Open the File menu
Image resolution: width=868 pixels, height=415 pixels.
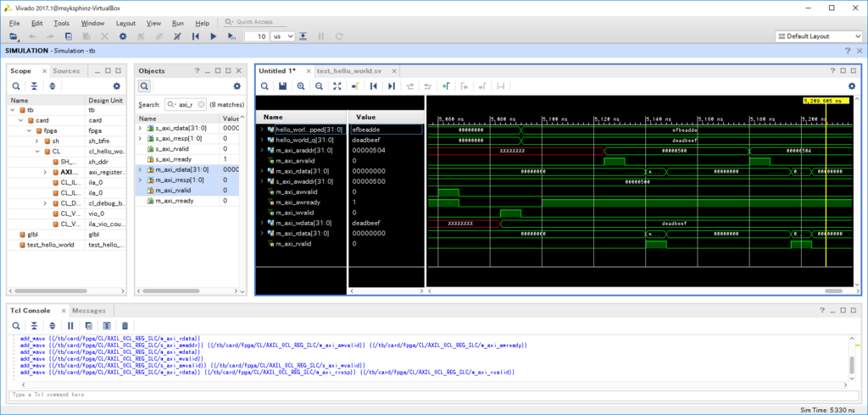pyautogui.click(x=14, y=23)
